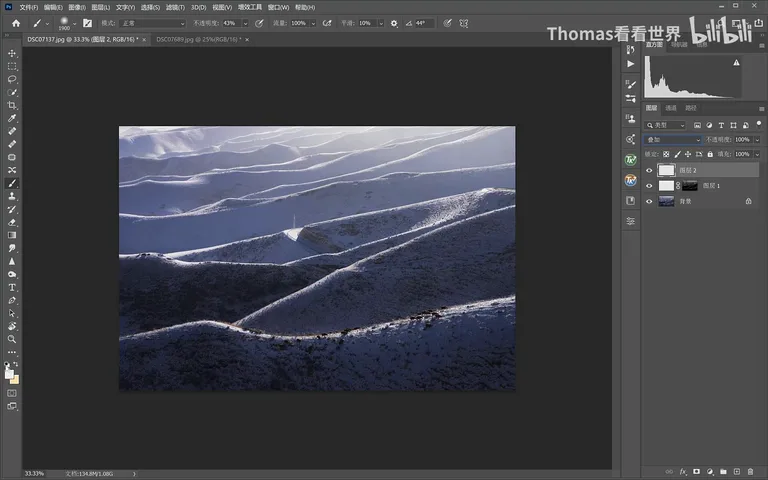
Task: Switch to the DSC07689.jpg document tab
Action: click(198, 39)
